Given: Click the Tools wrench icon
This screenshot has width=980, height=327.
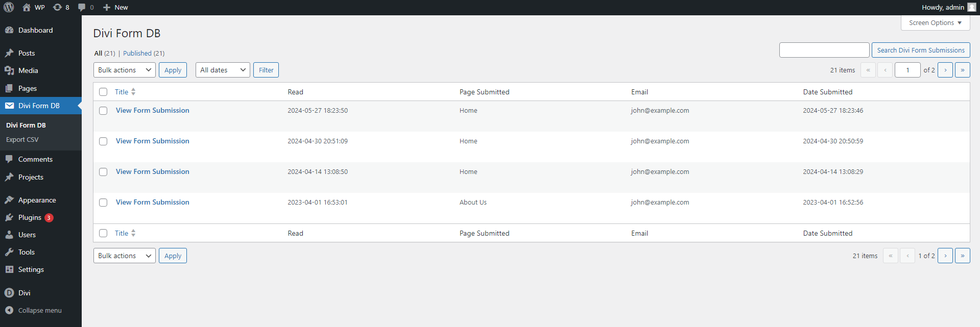Looking at the screenshot, I should [x=9, y=252].
